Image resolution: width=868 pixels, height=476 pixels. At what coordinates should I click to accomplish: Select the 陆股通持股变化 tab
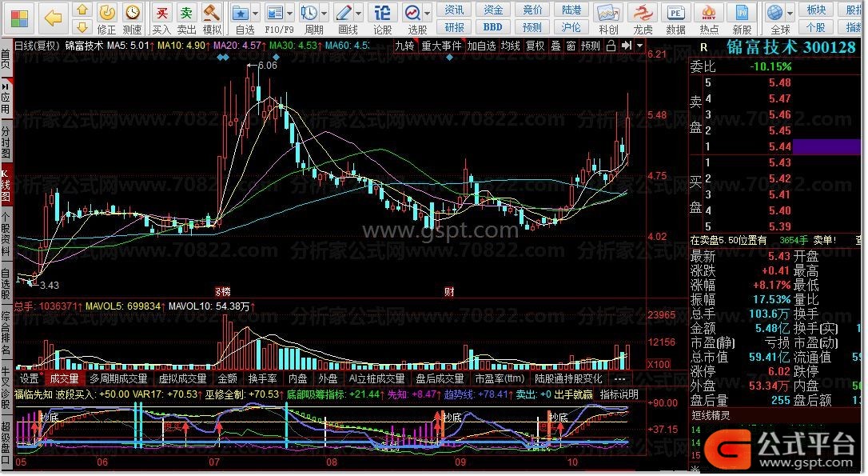point(568,379)
